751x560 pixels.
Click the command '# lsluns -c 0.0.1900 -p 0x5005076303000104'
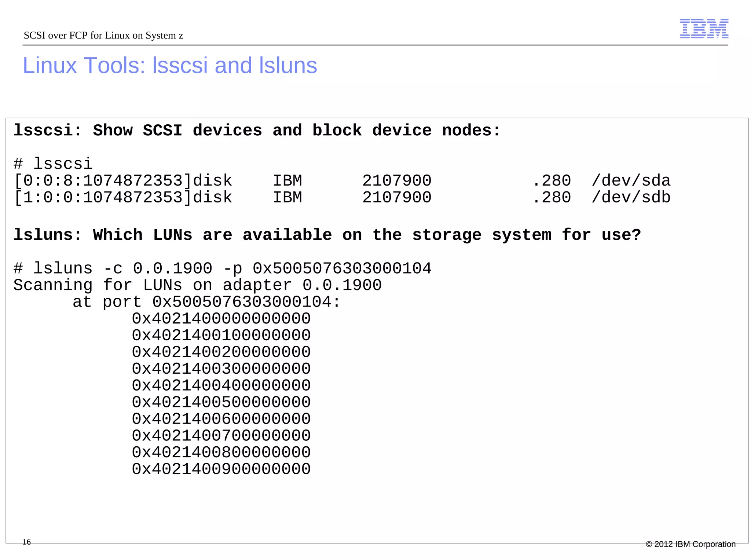223,268
